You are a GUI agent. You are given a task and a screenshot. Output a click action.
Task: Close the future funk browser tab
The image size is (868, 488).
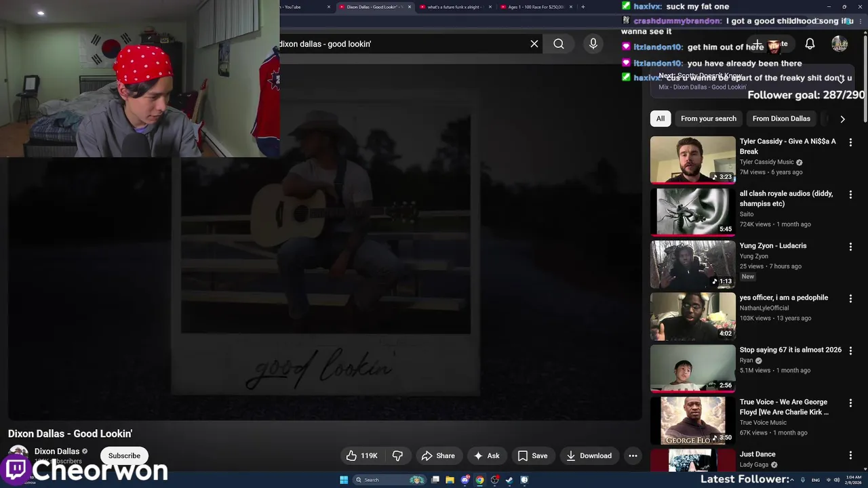click(x=490, y=7)
